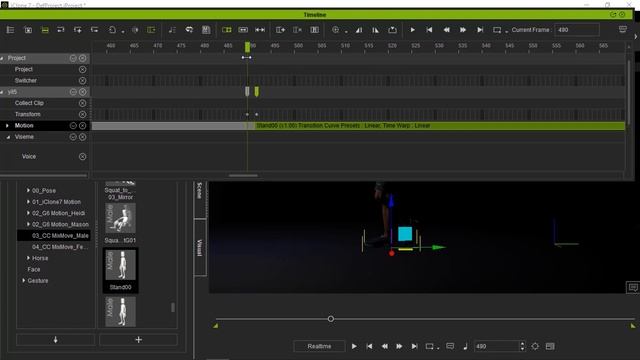Click the right ramp transition icon
Screen dimensions: 640x360
[x=376, y=30]
